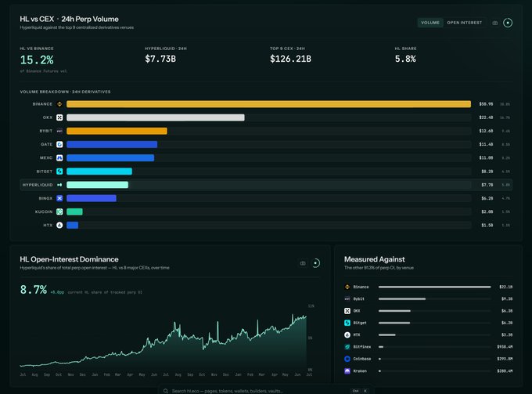Click the Kraken name in Measured Against list
The width and height of the screenshot is (532, 394).
click(x=360, y=371)
